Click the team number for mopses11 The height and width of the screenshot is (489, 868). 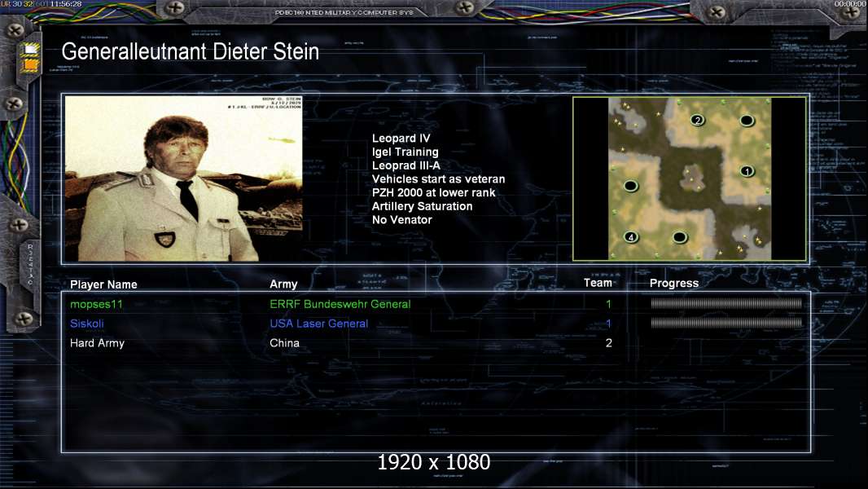click(x=608, y=304)
